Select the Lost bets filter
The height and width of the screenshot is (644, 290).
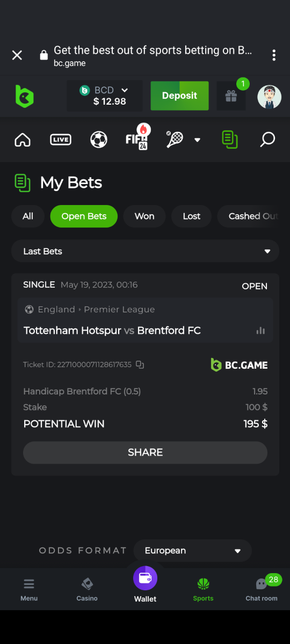coord(191,216)
